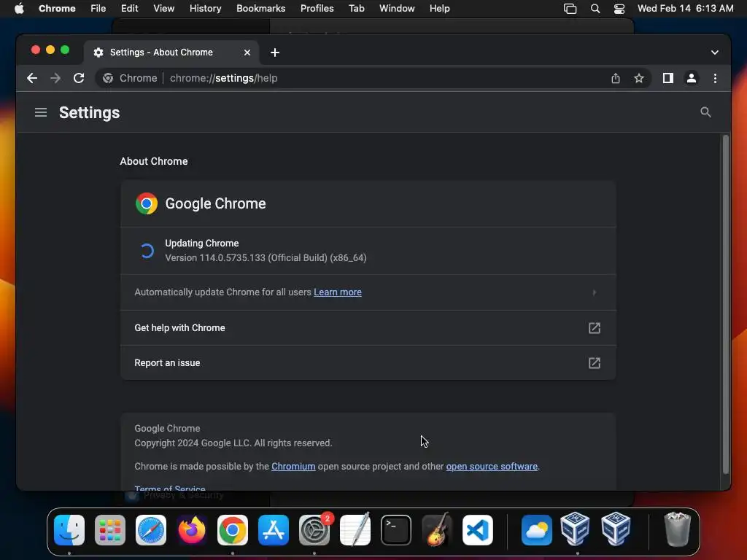Open Chrome's three-dot menu
The height and width of the screenshot is (560, 747).
[715, 78]
